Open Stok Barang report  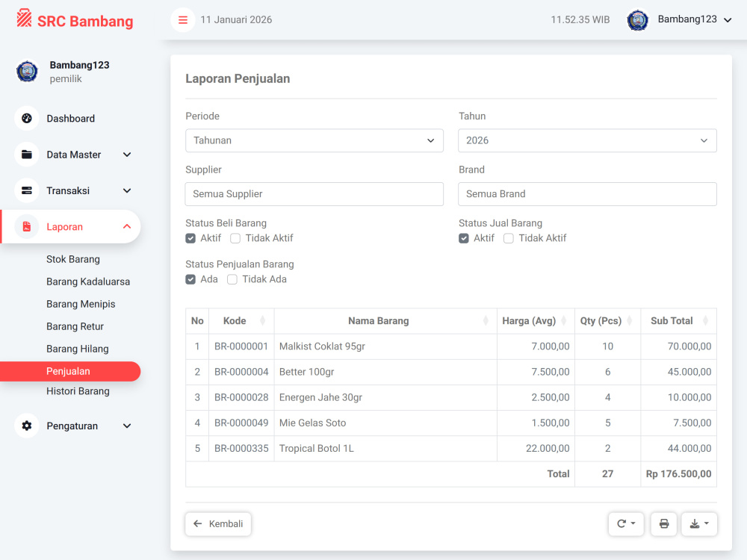73,259
